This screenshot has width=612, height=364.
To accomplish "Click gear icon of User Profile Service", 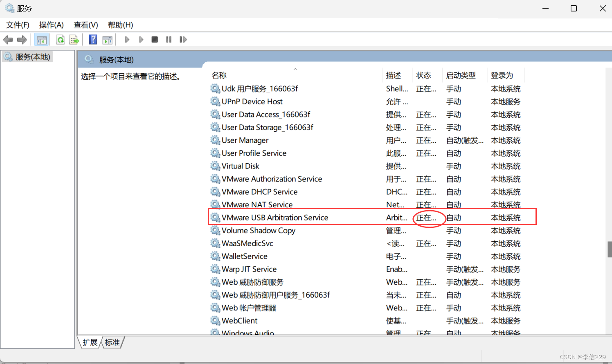I will (x=215, y=153).
